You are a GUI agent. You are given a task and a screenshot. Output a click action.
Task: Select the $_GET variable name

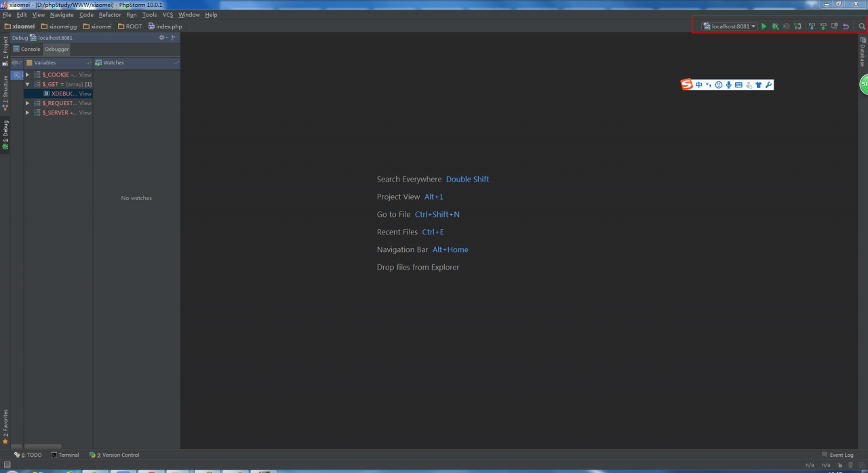click(51, 84)
